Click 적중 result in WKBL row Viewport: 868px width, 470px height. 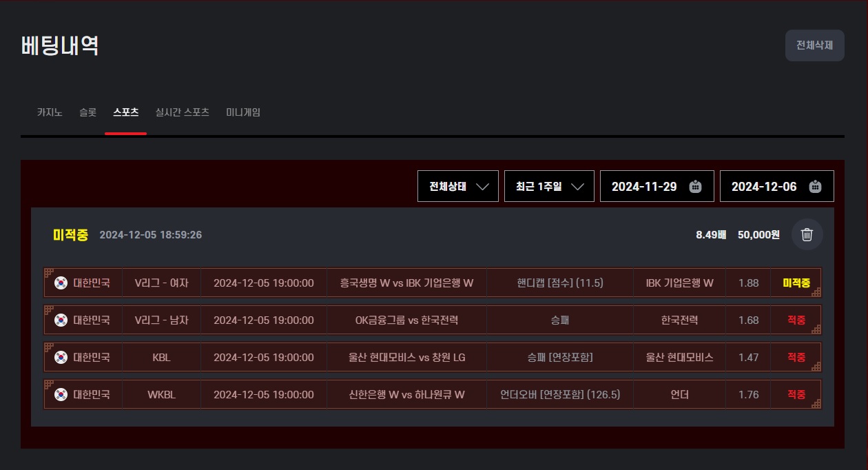point(796,394)
